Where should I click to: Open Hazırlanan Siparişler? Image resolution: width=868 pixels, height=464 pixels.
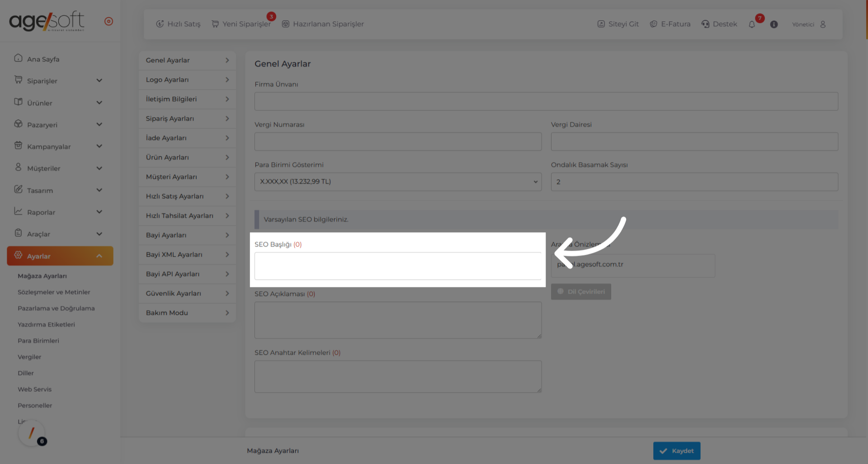point(323,24)
